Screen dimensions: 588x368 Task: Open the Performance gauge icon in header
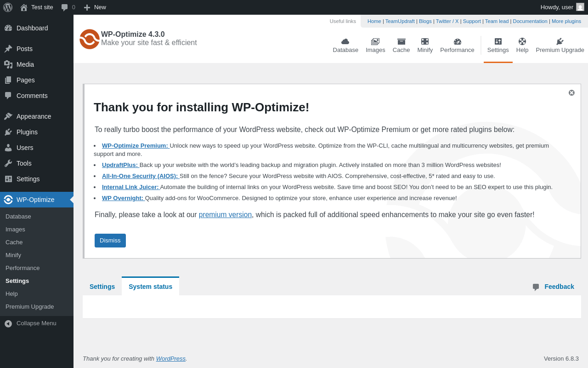click(457, 41)
